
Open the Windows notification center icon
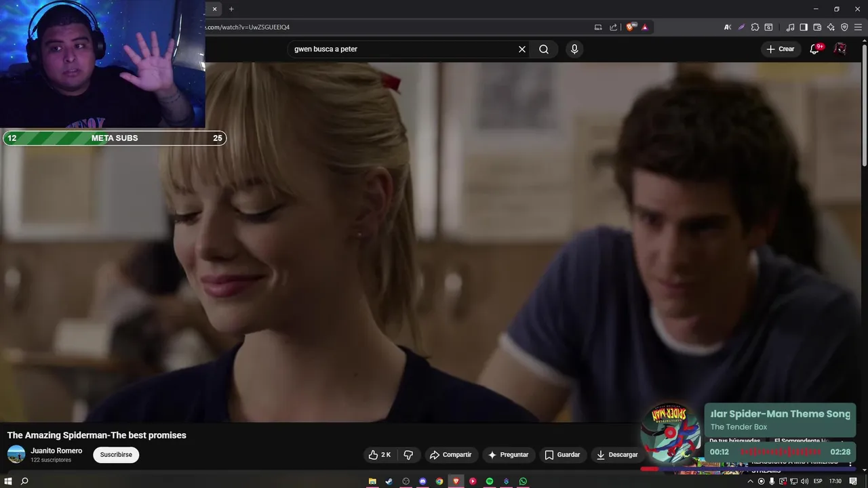pyautogui.click(x=853, y=481)
